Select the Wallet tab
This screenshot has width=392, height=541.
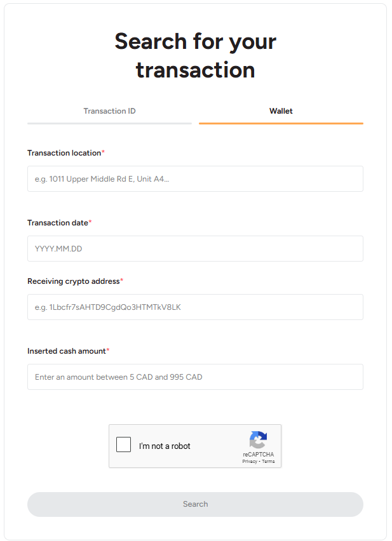[x=281, y=111]
